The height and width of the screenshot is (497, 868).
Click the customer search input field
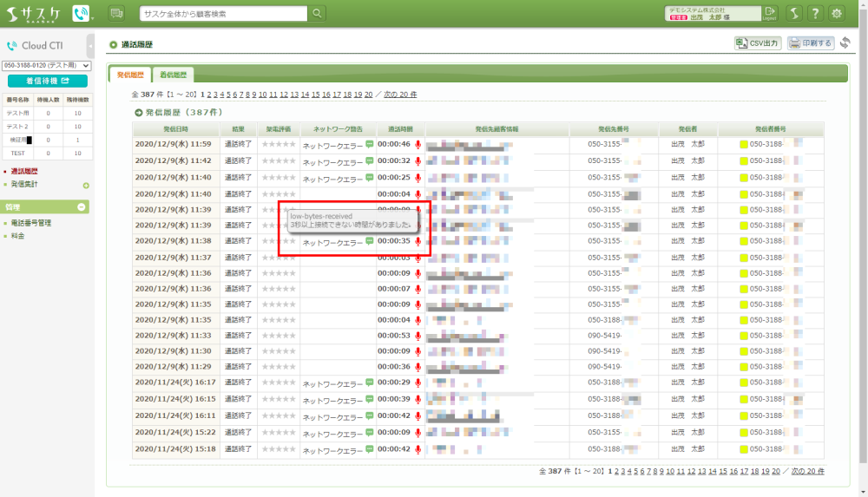pyautogui.click(x=224, y=13)
